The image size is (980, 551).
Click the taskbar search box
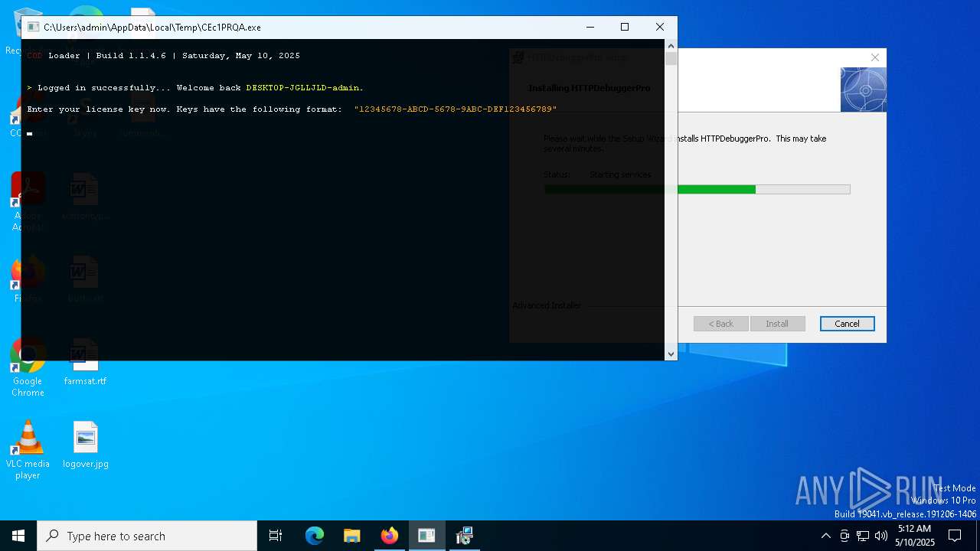(147, 536)
